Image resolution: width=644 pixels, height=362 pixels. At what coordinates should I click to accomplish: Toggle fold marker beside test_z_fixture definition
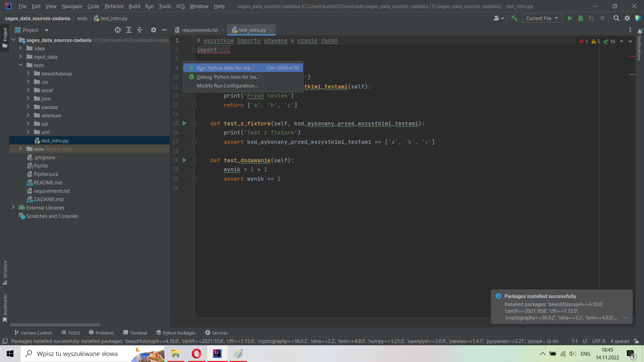click(x=194, y=124)
